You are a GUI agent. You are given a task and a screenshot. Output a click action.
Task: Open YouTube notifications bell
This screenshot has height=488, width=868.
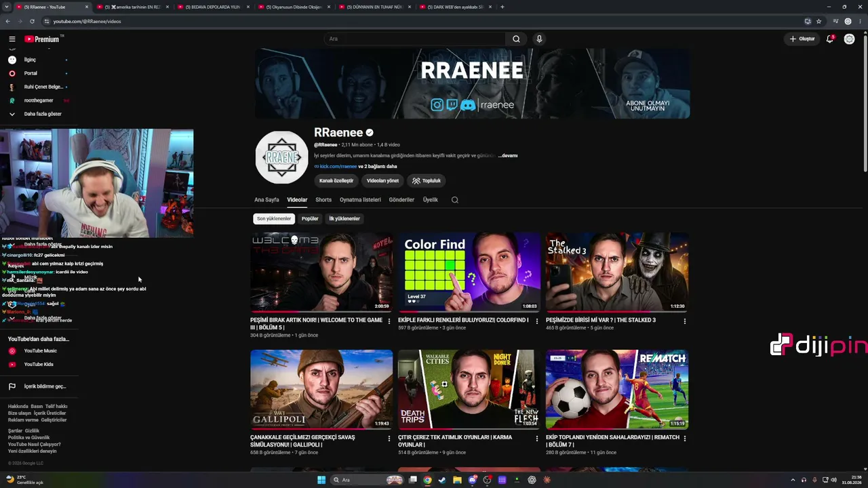tap(830, 39)
